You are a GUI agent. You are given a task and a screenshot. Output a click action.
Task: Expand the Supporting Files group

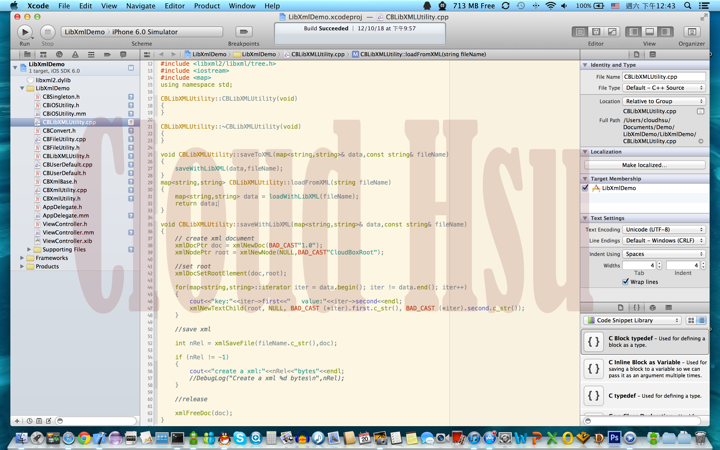[29, 249]
